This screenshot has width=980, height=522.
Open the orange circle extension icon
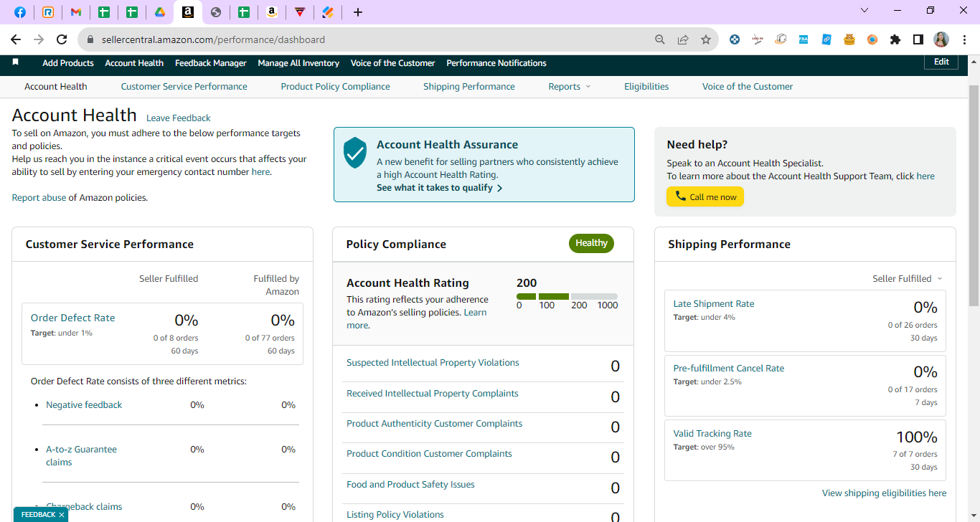coord(872,40)
